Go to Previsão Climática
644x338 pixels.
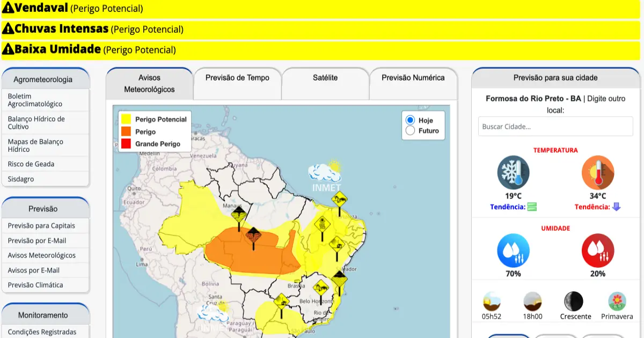(46, 285)
